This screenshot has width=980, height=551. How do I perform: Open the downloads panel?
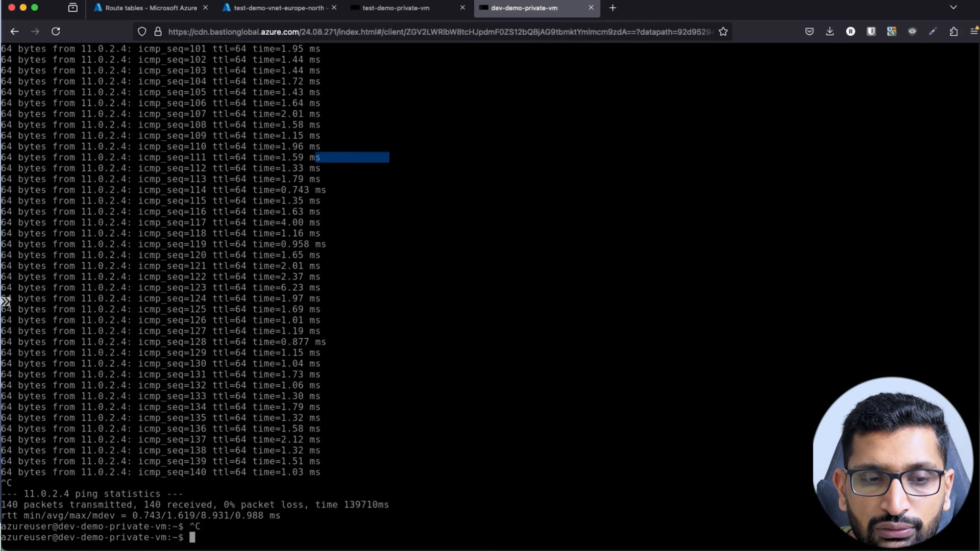(x=830, y=32)
